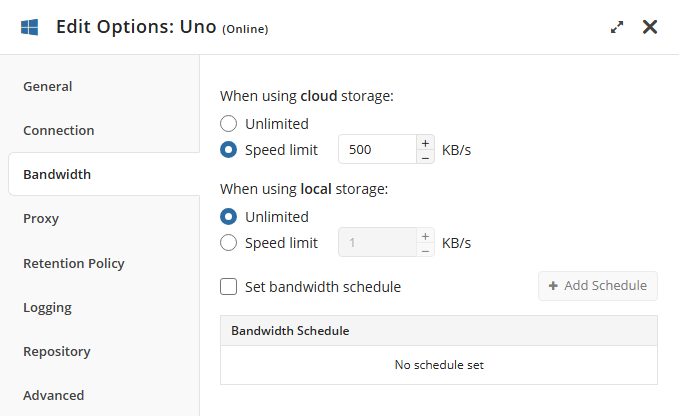Increase cloud speed limit with plus stepper
This screenshot has width=679, height=416.
coord(425,142)
